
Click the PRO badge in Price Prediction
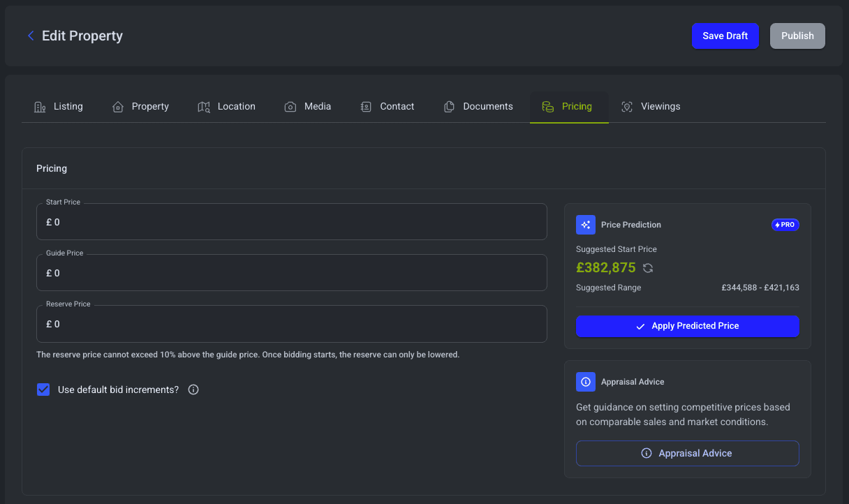click(785, 225)
